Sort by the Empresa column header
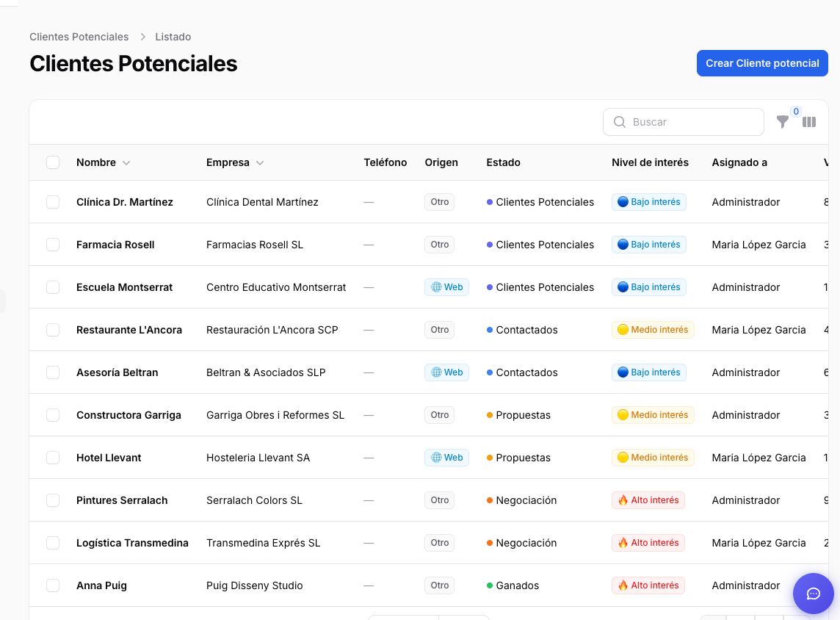840x620 pixels. [x=235, y=162]
